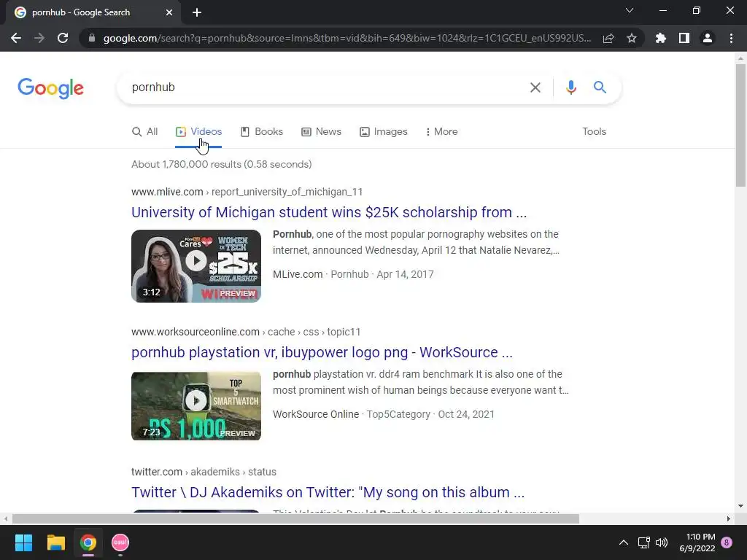Click the Chrome taskbar icon
Image resolution: width=747 pixels, height=560 pixels.
[x=88, y=542]
